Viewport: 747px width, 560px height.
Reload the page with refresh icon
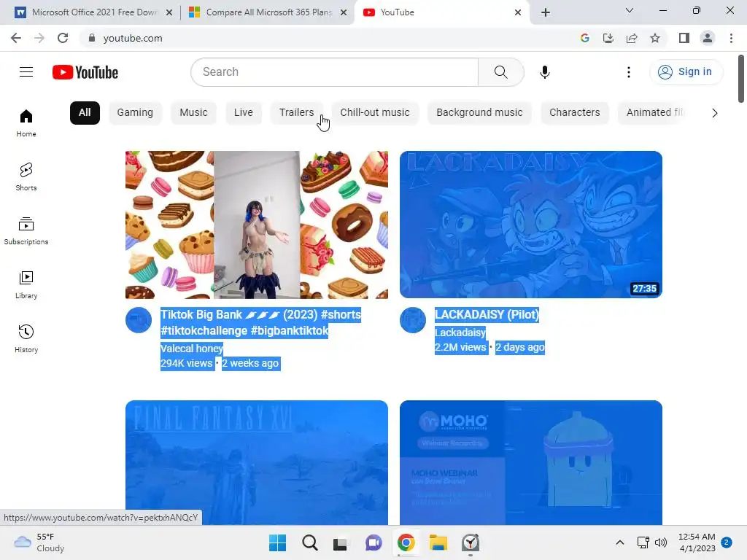(x=63, y=38)
